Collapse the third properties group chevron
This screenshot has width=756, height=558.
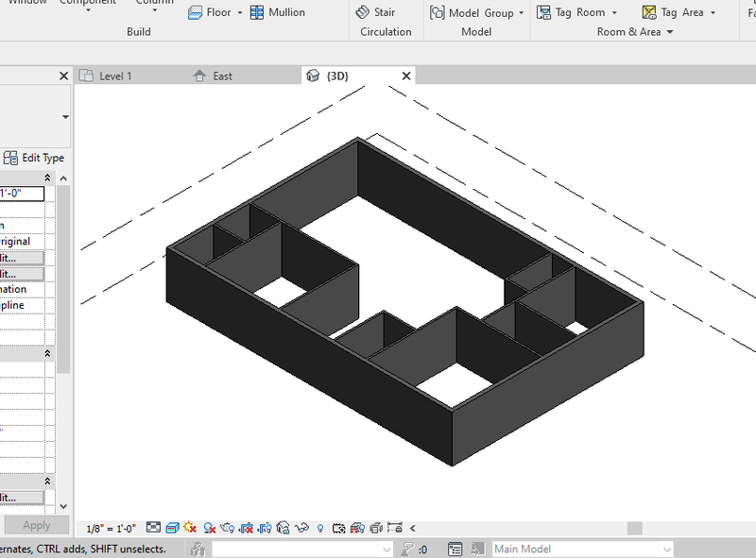[48, 482]
